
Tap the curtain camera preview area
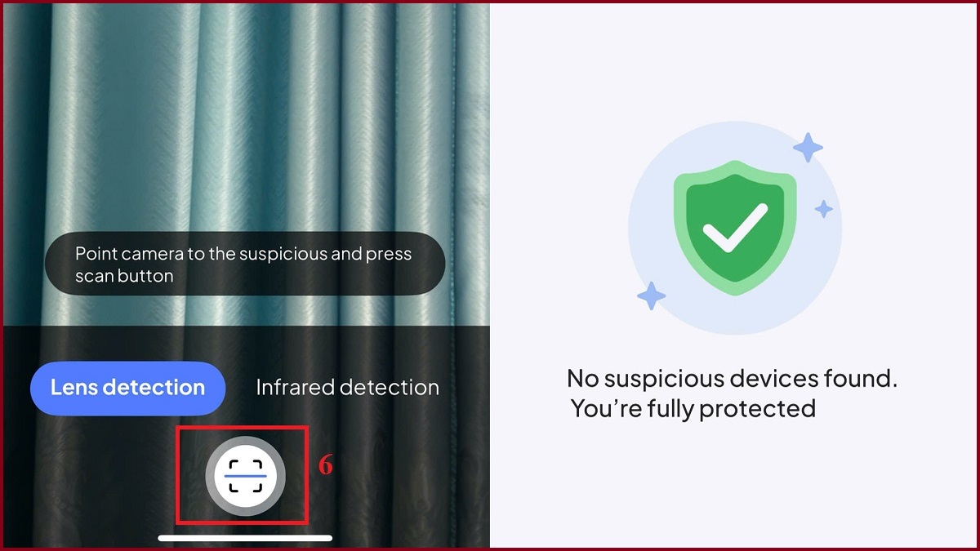(x=245, y=122)
